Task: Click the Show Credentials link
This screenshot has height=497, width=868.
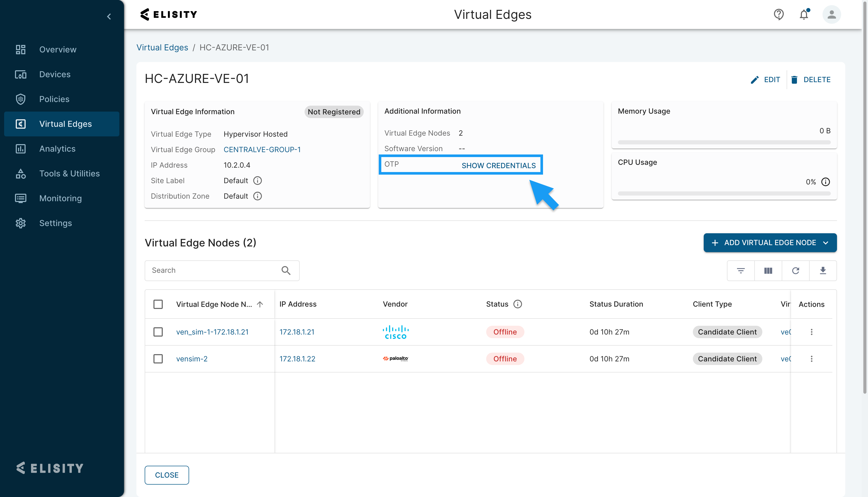Action: coord(498,166)
